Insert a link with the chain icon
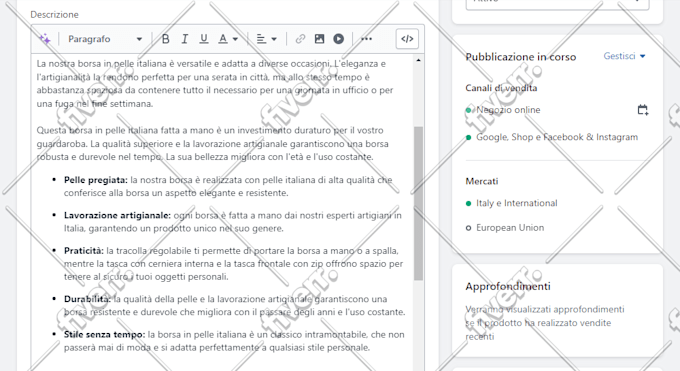Screen dimensions: 680x371 point(300,39)
